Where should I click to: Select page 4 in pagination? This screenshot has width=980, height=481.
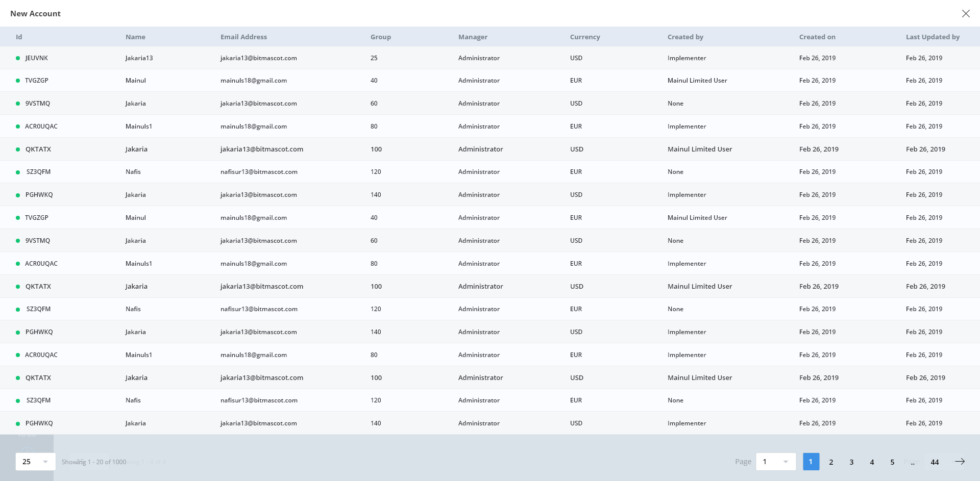(872, 462)
